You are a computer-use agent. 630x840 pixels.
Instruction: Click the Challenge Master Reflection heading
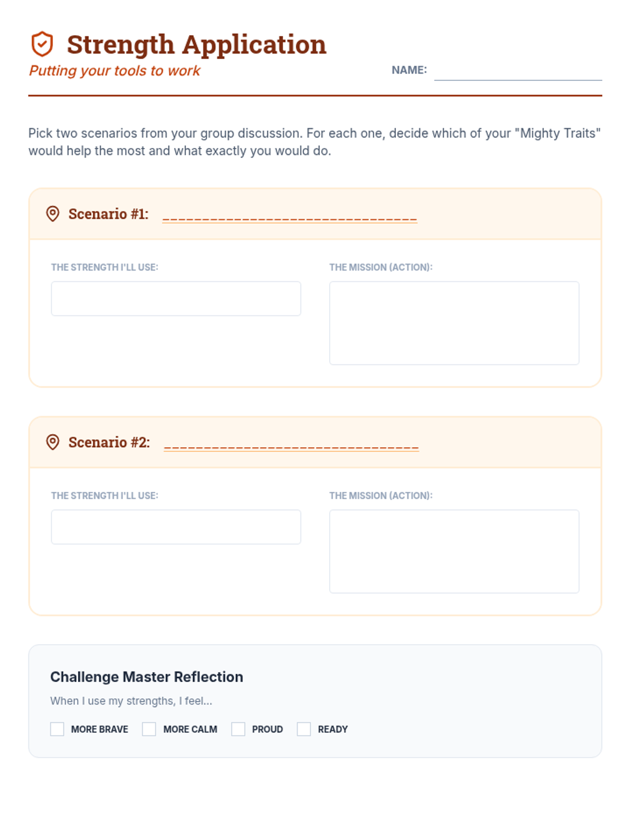coord(146,677)
